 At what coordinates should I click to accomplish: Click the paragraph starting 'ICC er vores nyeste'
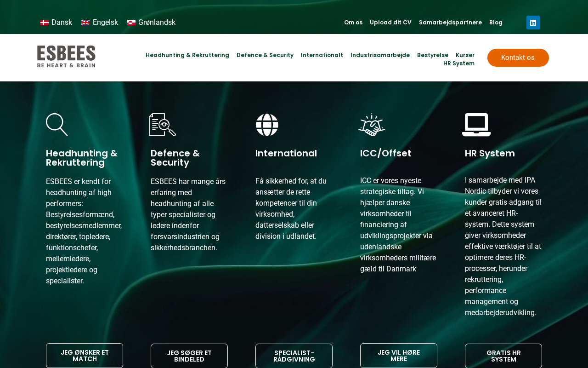[x=398, y=225]
